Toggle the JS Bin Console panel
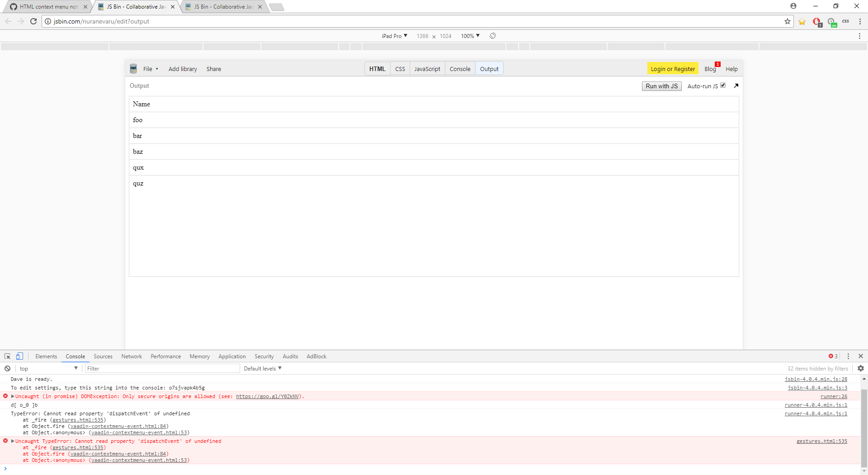Viewport: 868px width, 475px height. (x=460, y=69)
